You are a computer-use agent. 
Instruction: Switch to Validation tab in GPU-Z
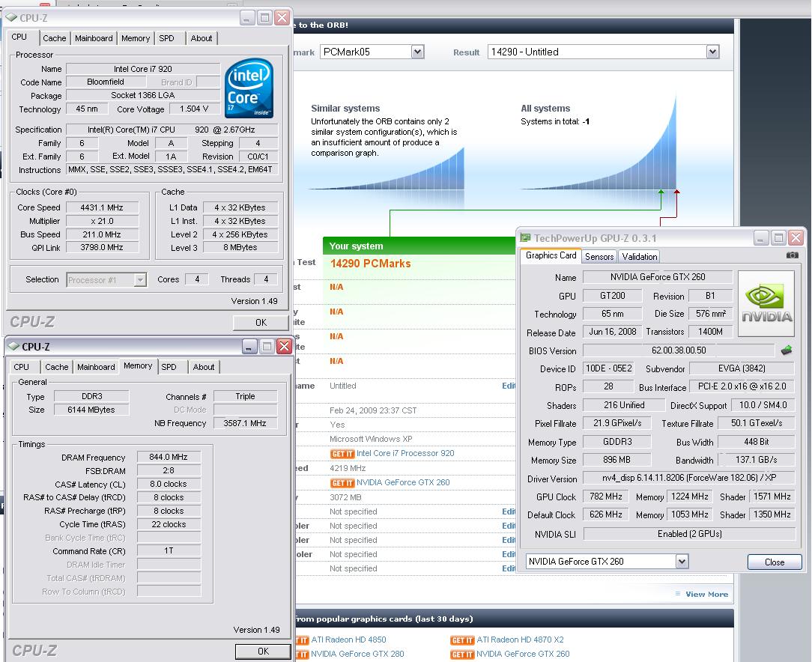click(x=640, y=257)
